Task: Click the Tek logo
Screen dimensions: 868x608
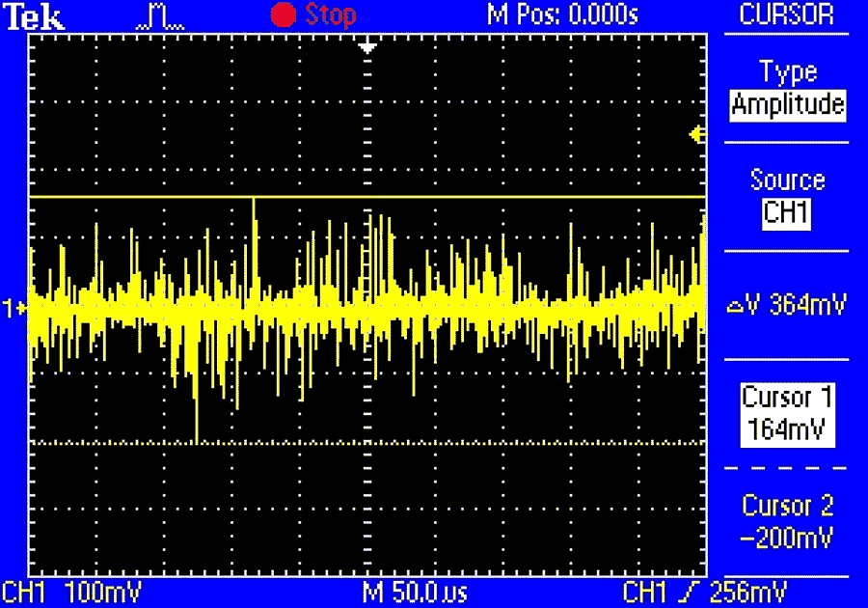Action: [x=36, y=16]
